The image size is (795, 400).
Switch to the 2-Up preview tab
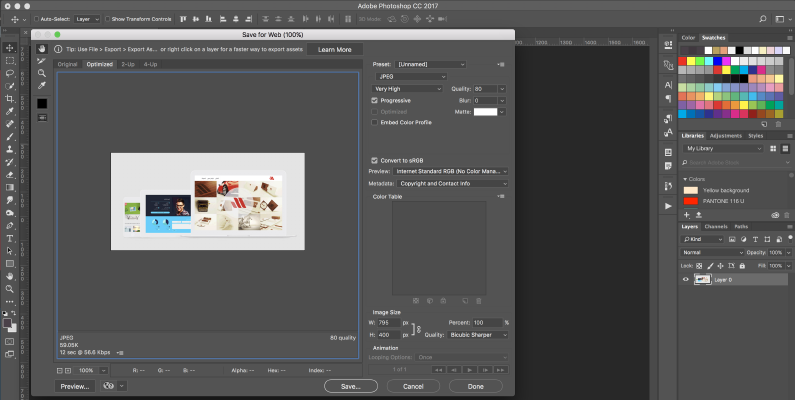tap(128, 63)
